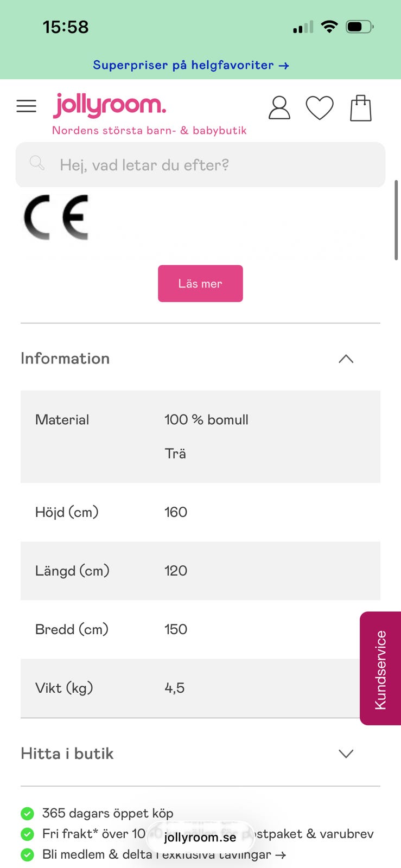This screenshot has height=868, width=401.
Task: Follow the Bli medlem tävlingar link
Action: (x=164, y=855)
